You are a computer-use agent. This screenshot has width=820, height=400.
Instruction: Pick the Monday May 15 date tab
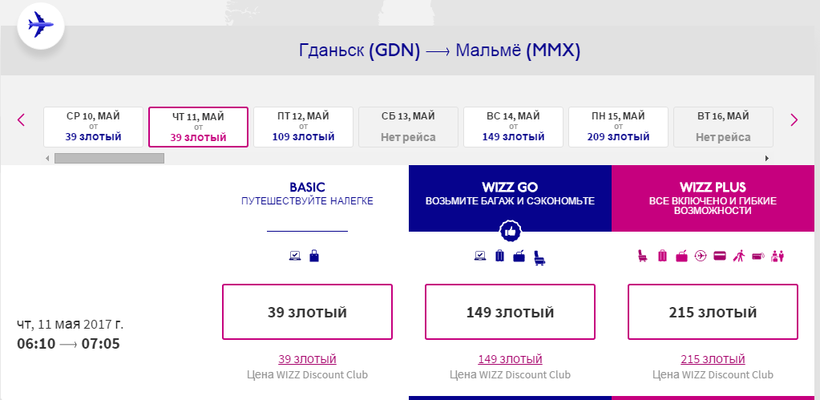pyautogui.click(x=617, y=126)
